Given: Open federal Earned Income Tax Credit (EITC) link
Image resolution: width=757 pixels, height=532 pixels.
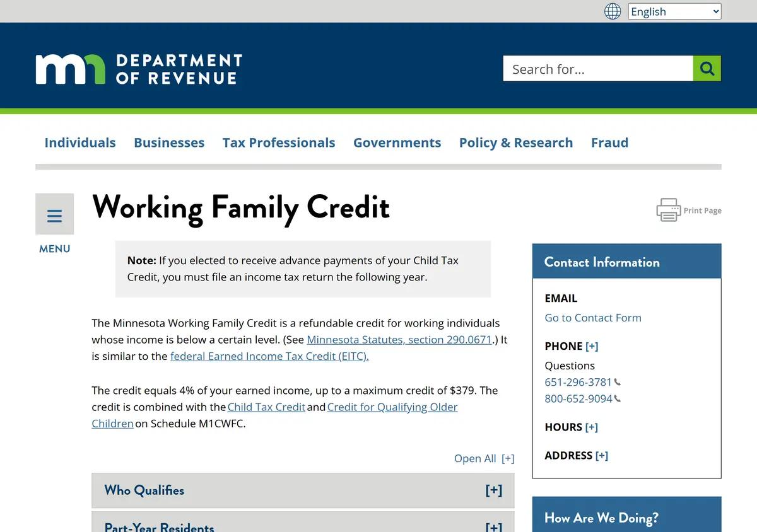Looking at the screenshot, I should click(269, 356).
